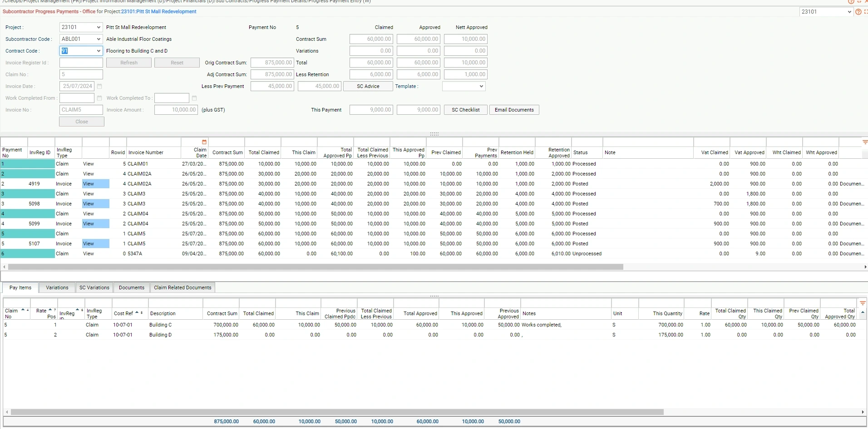Click the Invoice Register Id field
The image size is (868, 429).
pyautogui.click(x=81, y=63)
